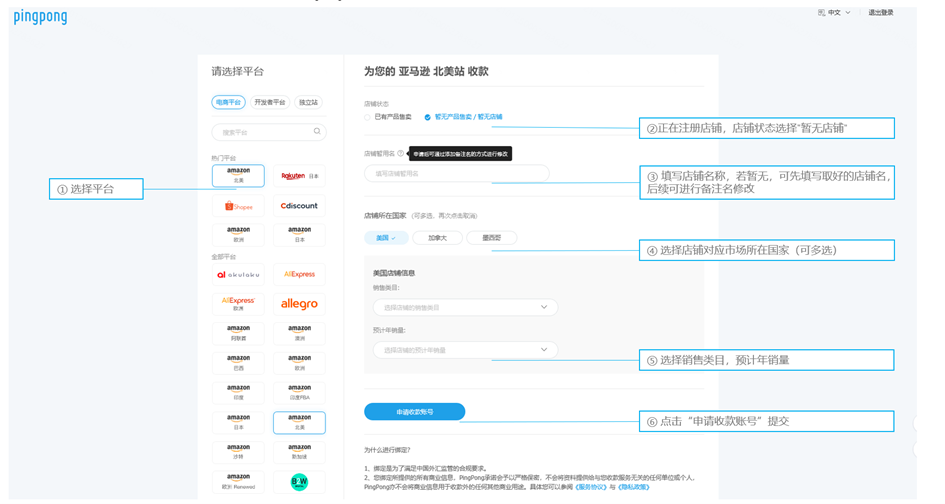The height and width of the screenshot is (504, 945).
Task: Select the Amazon 欧洲 Renewed tile
Action: click(x=238, y=482)
